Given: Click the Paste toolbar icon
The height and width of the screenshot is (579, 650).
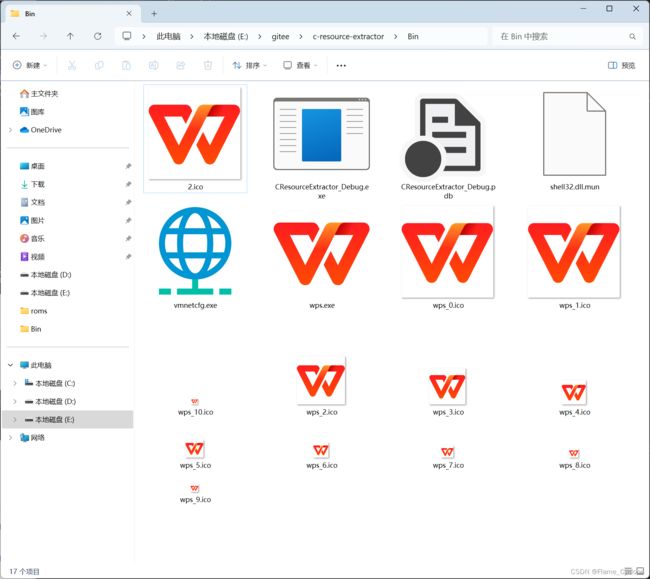Looking at the screenshot, I should pyautogui.click(x=126, y=65).
